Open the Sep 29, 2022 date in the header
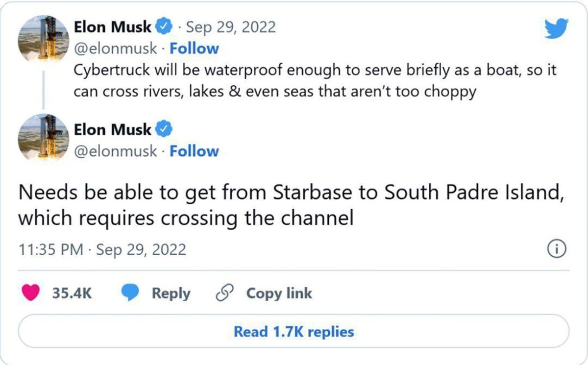 (231, 27)
